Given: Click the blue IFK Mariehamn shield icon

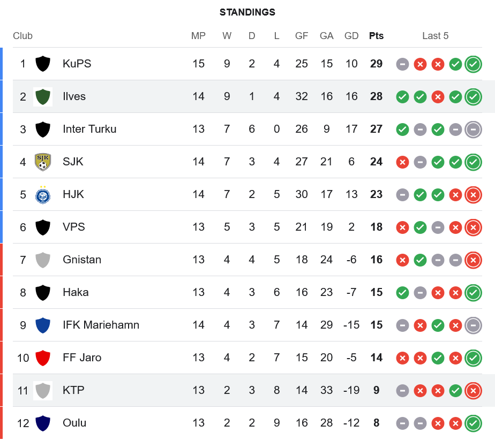Looking at the screenshot, I should click(x=43, y=325).
